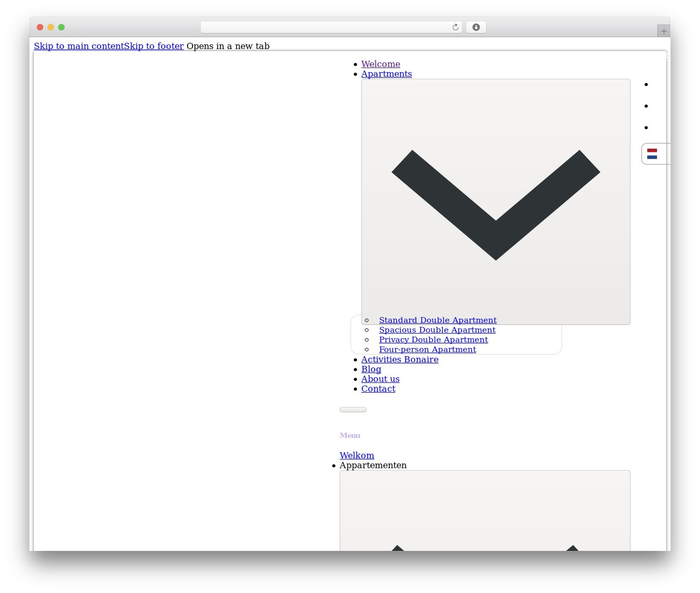
Task: Click the Contact link
Action: 378,389
